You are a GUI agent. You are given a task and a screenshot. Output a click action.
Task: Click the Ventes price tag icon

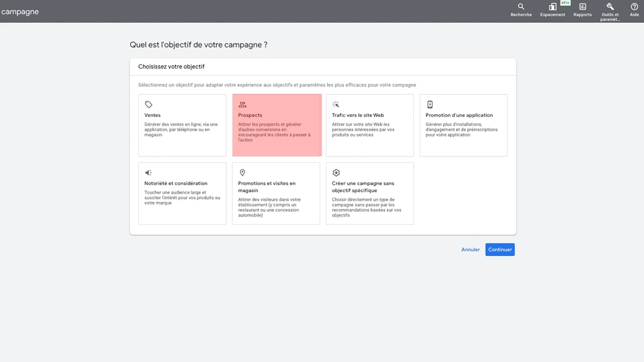tap(148, 105)
